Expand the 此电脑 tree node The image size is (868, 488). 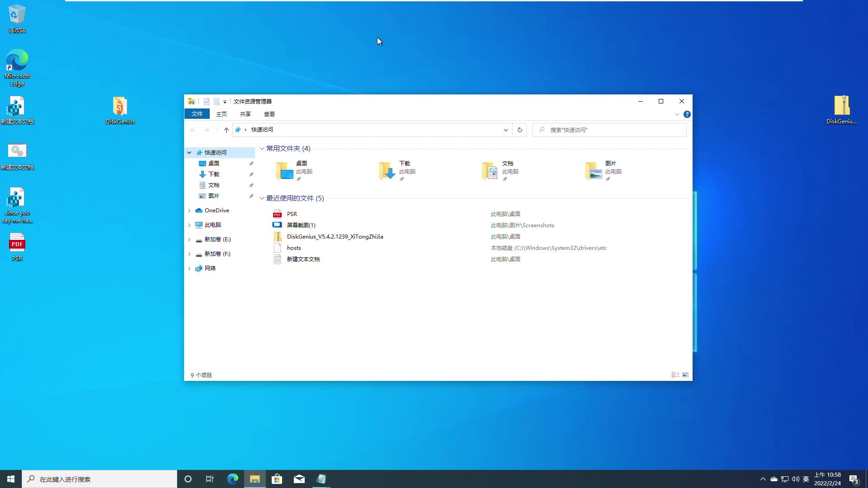[189, 225]
